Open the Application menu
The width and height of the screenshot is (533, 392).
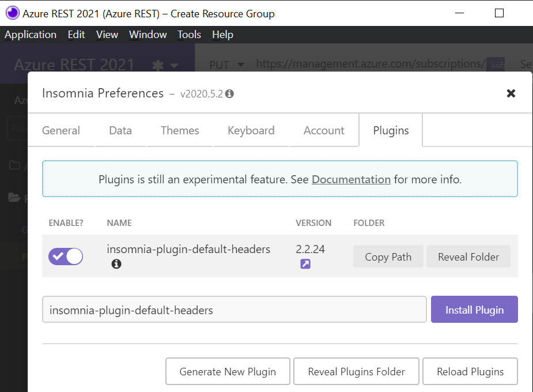(31, 34)
